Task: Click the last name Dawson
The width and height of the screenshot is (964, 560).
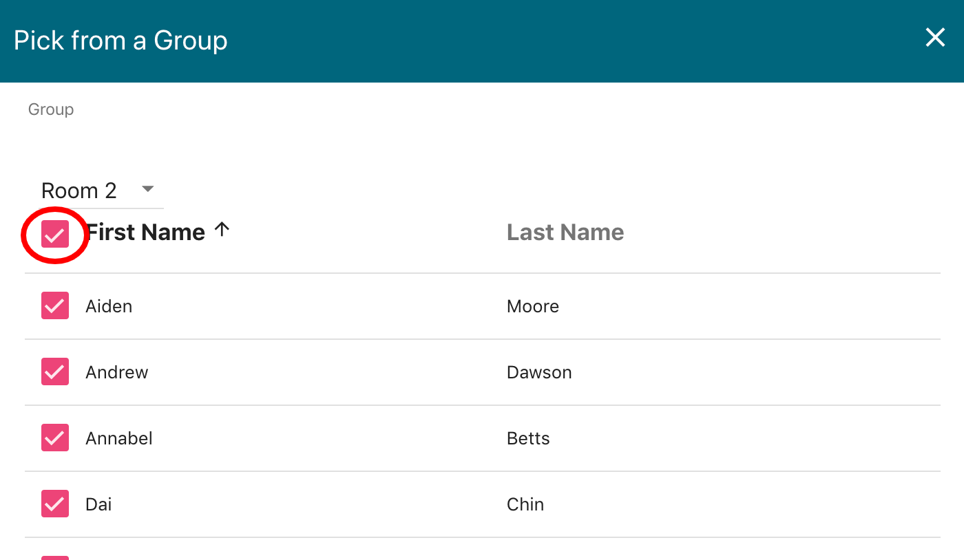Action: point(539,372)
